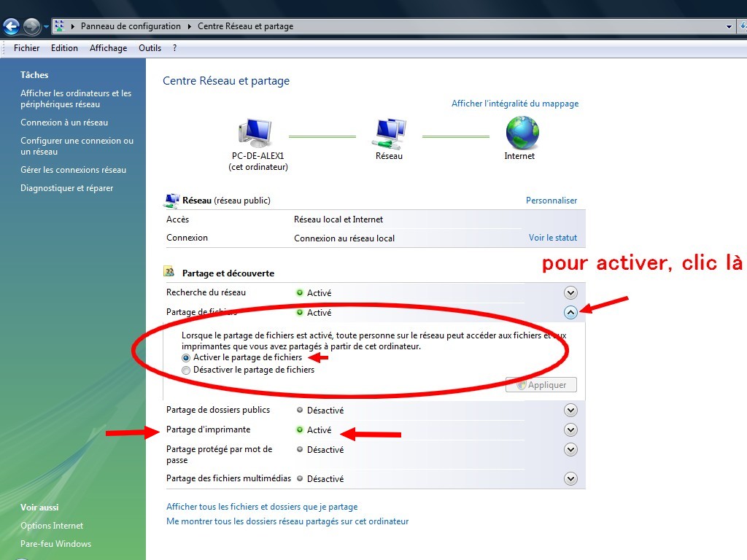
Task: Click the Control Panel icon in address bar
Action: (x=59, y=26)
